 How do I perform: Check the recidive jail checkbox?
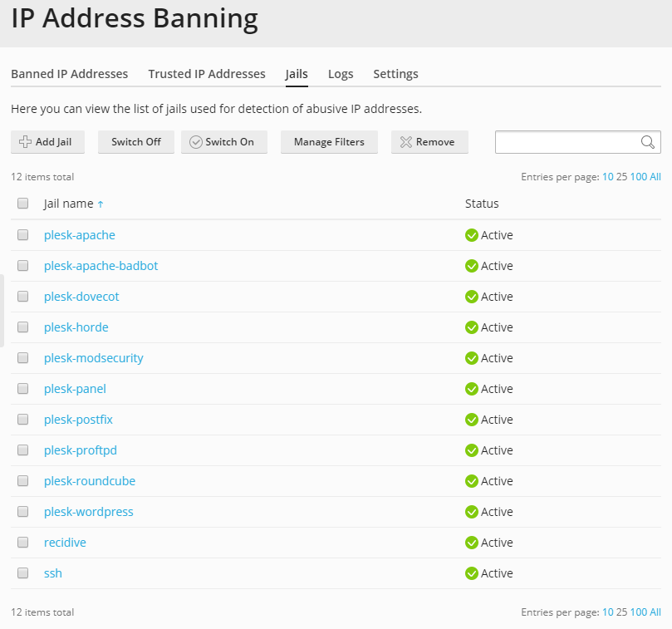22,542
